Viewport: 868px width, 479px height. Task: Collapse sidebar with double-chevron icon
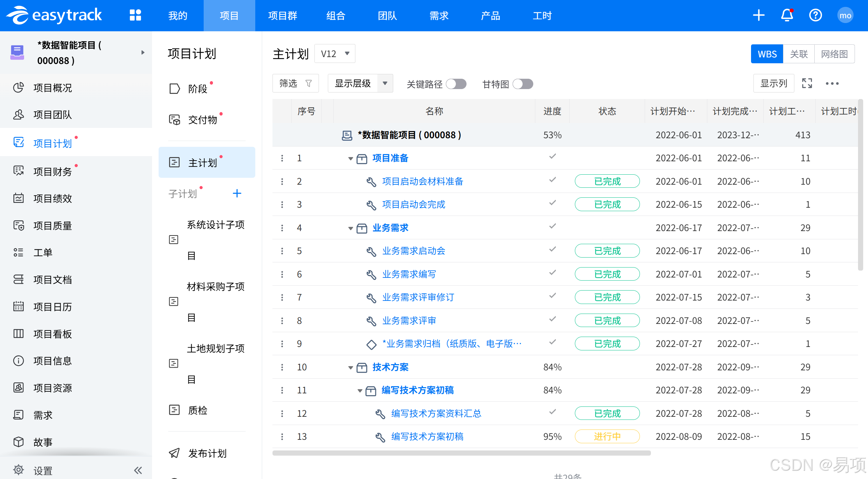pos(138,470)
